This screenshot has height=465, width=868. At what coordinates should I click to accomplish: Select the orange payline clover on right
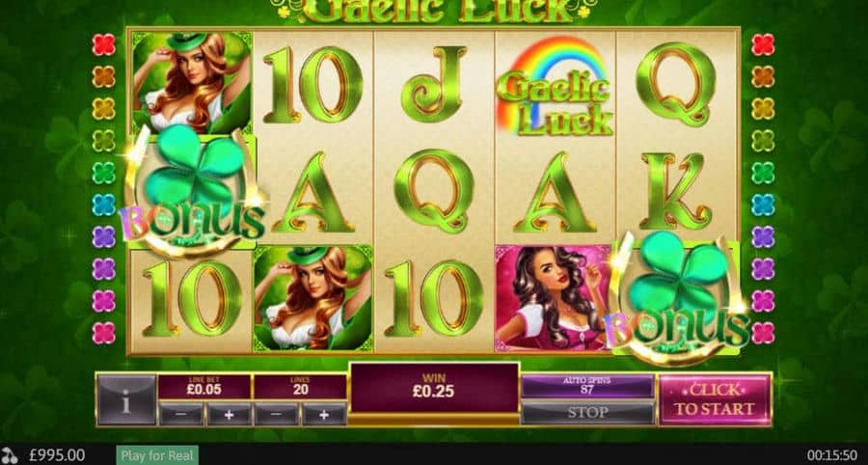[764, 77]
